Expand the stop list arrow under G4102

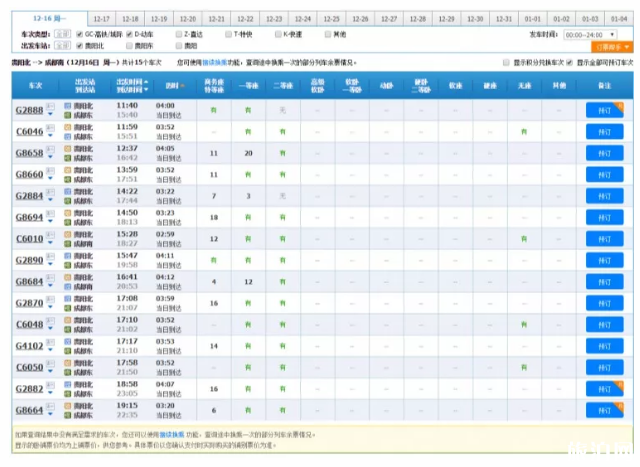[x=50, y=350]
